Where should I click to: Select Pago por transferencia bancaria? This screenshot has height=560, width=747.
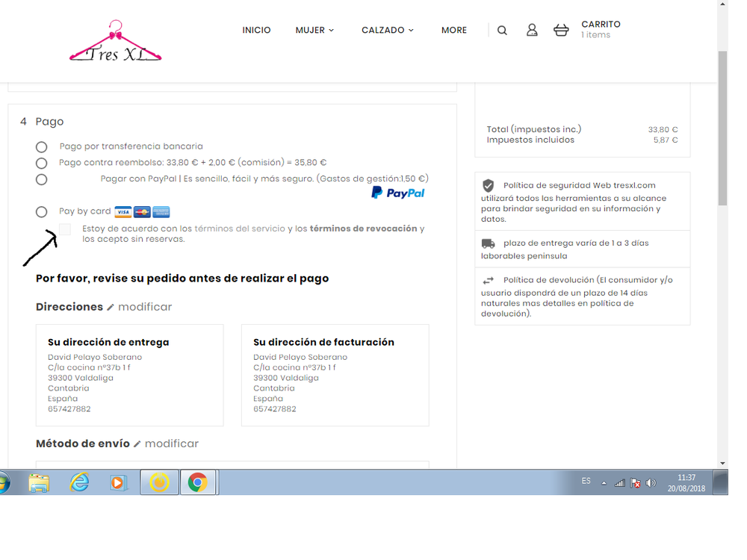[x=41, y=146]
